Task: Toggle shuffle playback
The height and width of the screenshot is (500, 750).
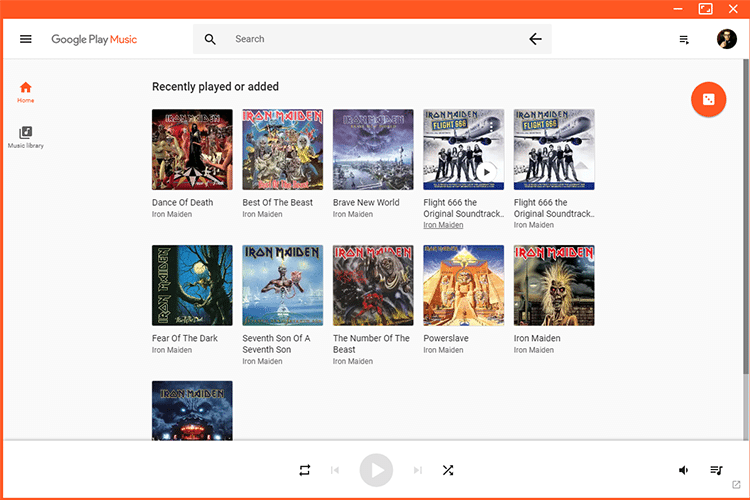Action: [x=448, y=470]
